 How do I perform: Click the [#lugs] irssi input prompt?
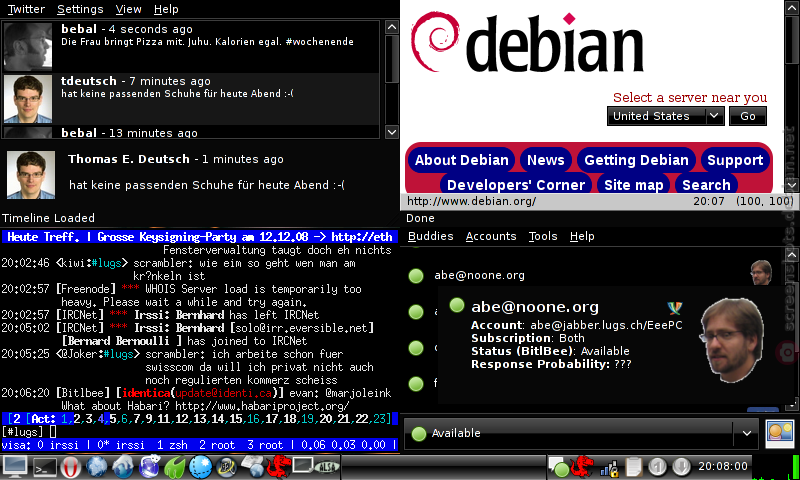pyautogui.click(x=23, y=432)
